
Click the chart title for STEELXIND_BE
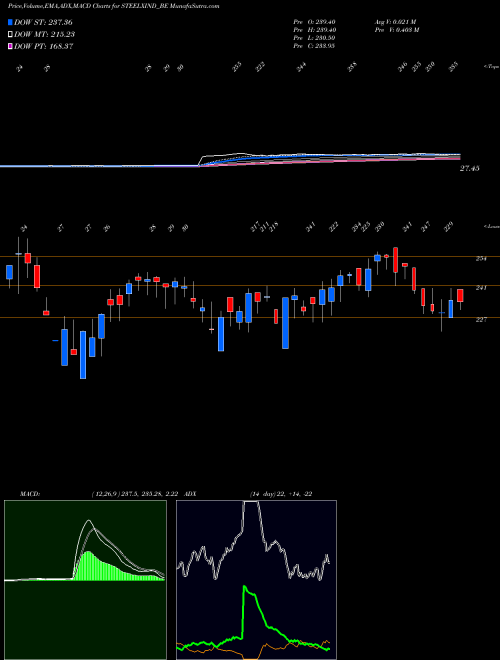114,6
